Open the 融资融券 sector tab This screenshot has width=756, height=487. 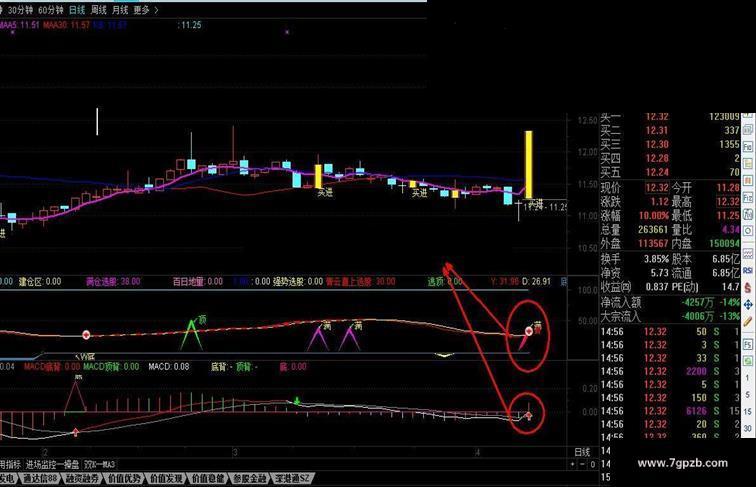tap(82, 478)
